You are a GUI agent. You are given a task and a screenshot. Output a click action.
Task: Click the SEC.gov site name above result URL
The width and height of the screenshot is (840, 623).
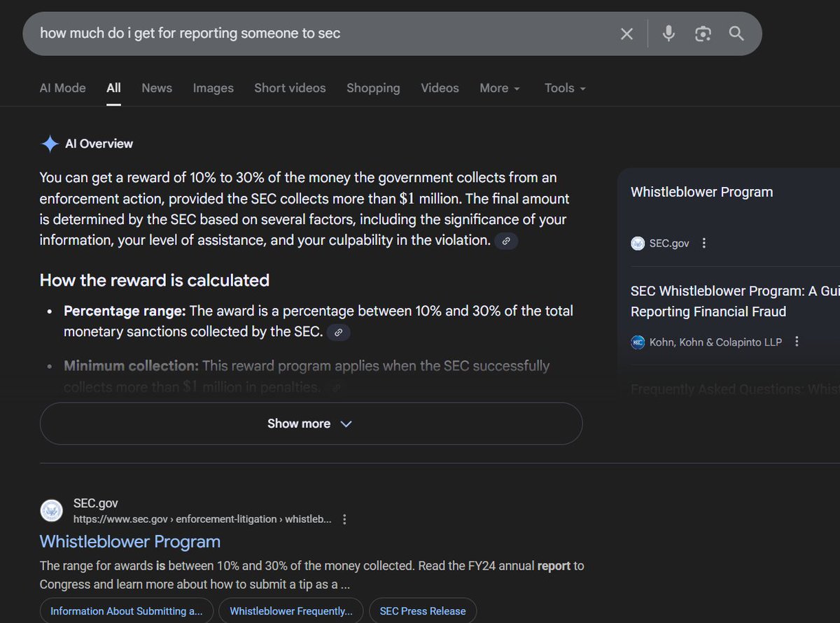tap(96, 503)
